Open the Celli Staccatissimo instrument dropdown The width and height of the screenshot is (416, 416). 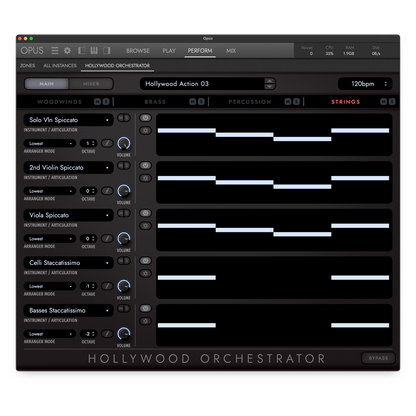pos(68,263)
